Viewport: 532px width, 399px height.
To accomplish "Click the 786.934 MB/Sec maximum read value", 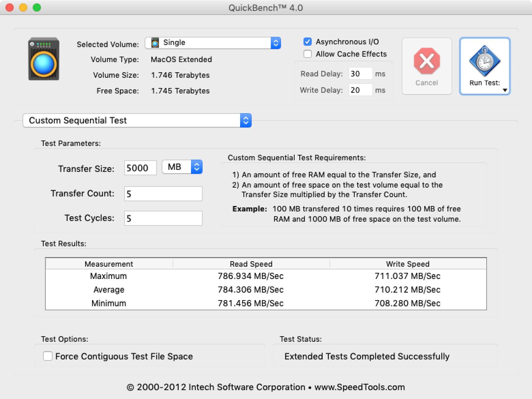I will 251,276.
